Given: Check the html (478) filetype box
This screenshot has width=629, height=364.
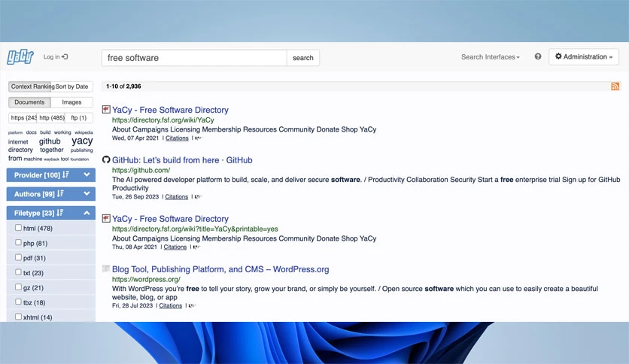Looking at the screenshot, I should [x=18, y=228].
